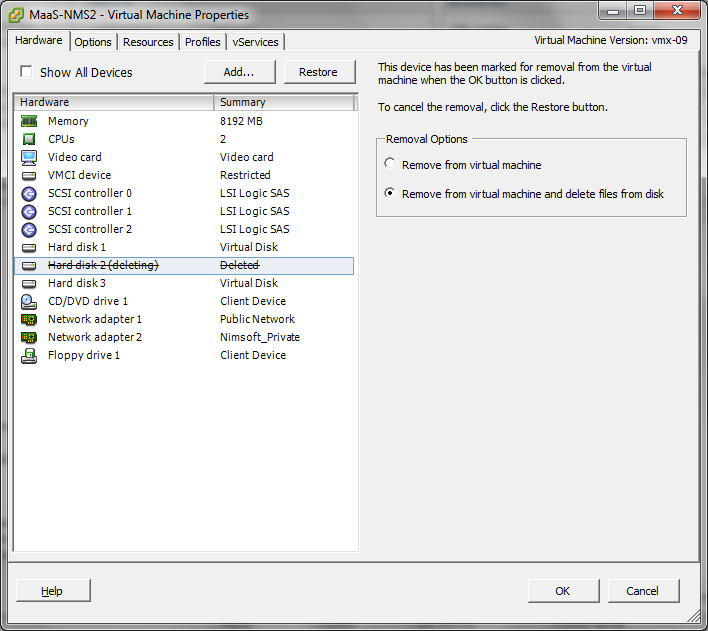Viewport: 708px width, 631px height.
Task: Select Network adapter 1 label
Action: (95, 319)
